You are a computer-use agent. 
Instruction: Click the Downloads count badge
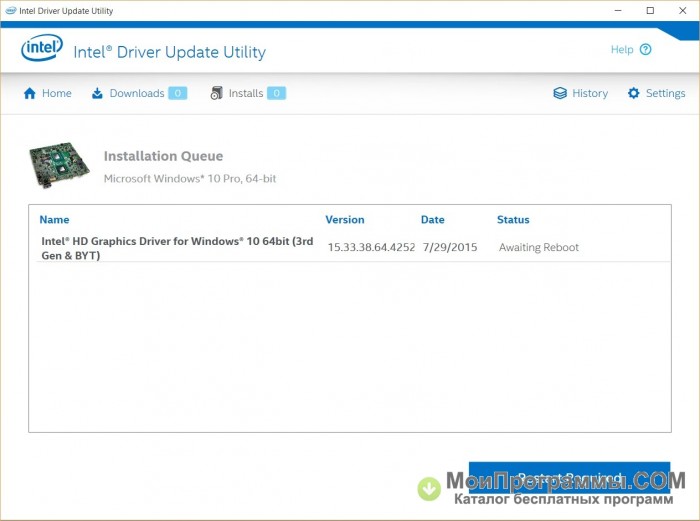point(178,93)
